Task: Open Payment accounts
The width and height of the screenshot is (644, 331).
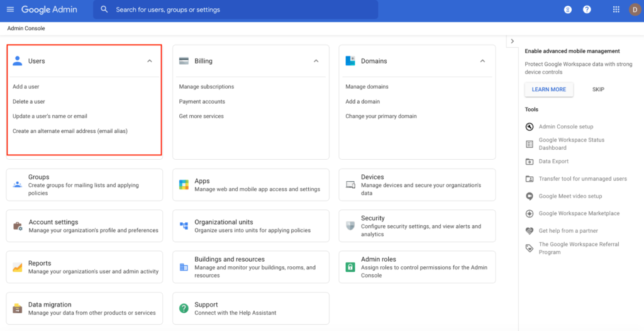Action: tap(202, 101)
